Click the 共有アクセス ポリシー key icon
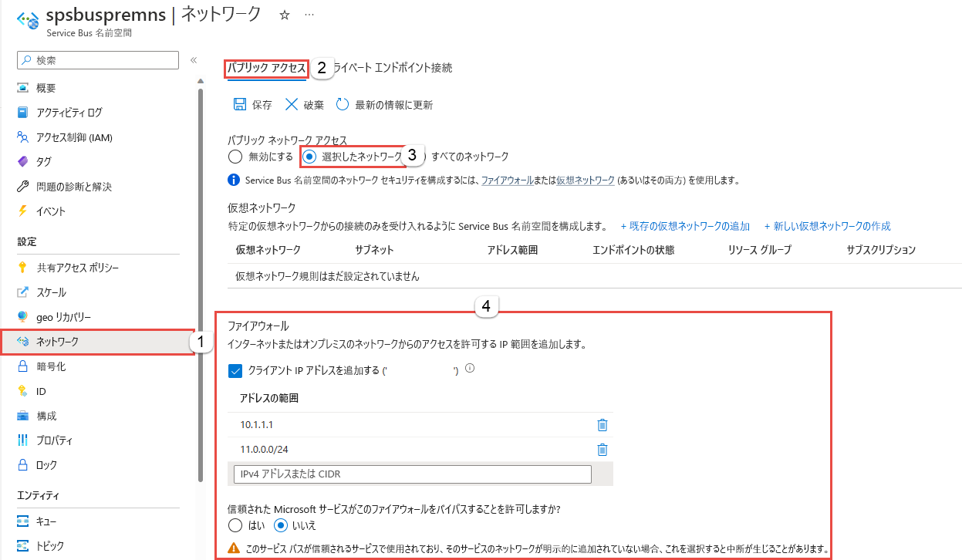This screenshot has height=560, width=962. (x=23, y=268)
